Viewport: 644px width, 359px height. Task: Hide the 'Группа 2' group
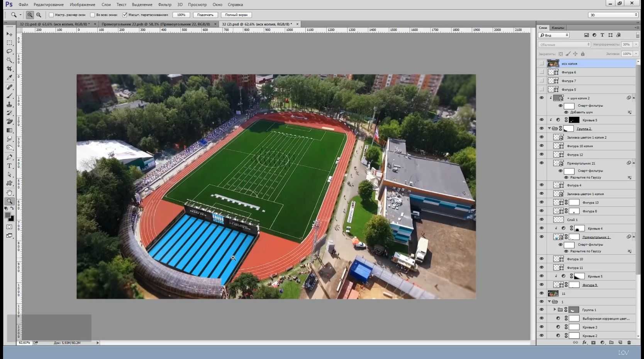tap(541, 128)
